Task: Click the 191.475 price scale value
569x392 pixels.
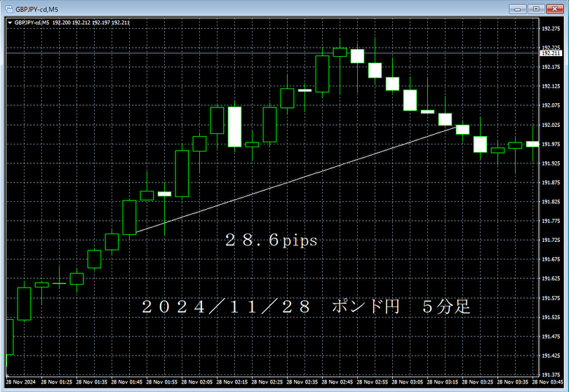Action: point(551,337)
